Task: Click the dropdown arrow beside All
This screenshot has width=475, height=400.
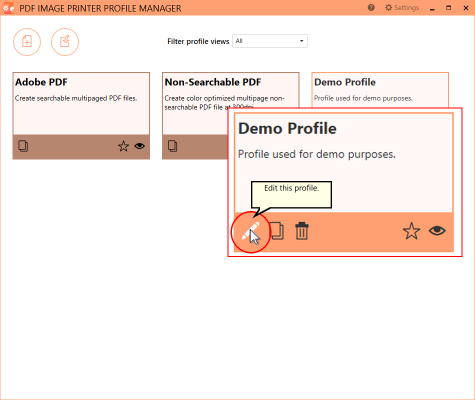Action: click(301, 41)
